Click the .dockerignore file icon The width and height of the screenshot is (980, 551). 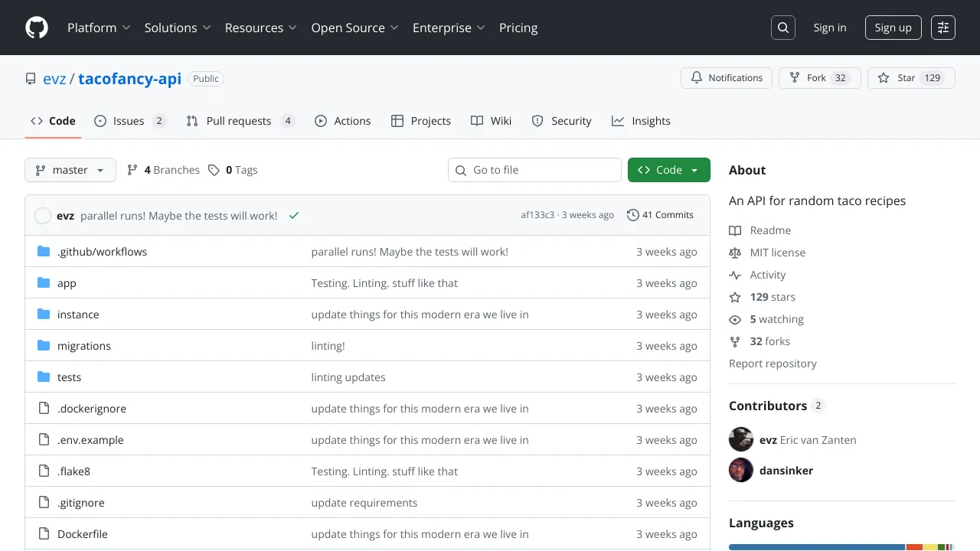44,409
